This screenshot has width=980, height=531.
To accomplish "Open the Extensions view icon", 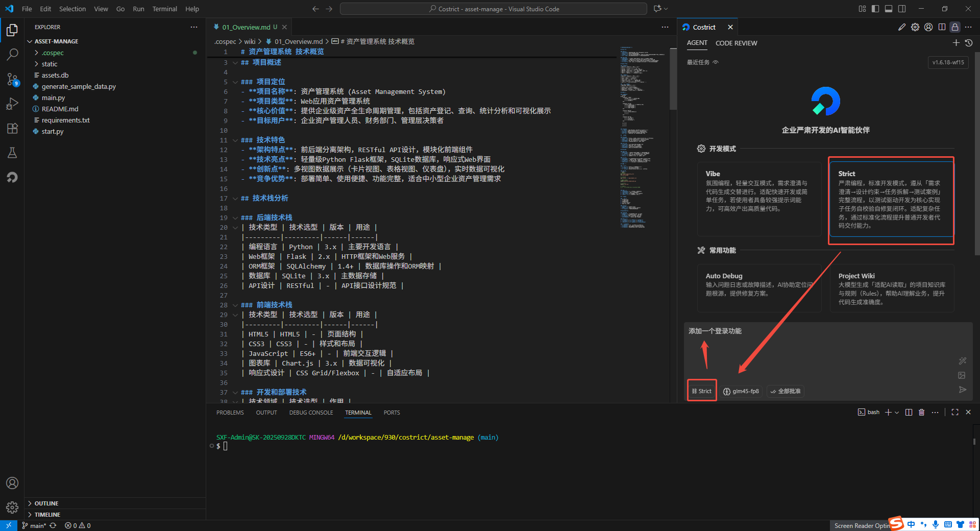I will (x=12, y=128).
